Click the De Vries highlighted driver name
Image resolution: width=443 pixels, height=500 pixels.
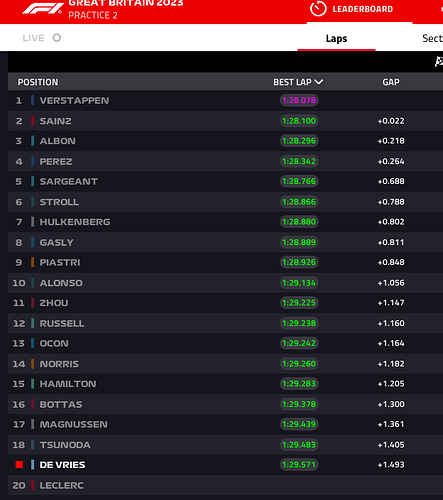[x=62, y=465]
